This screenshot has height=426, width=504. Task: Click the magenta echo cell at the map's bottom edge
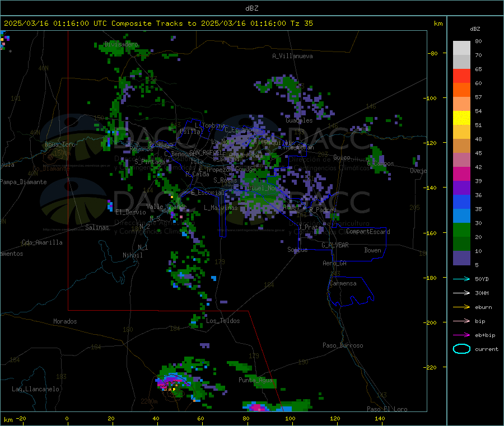(258, 407)
